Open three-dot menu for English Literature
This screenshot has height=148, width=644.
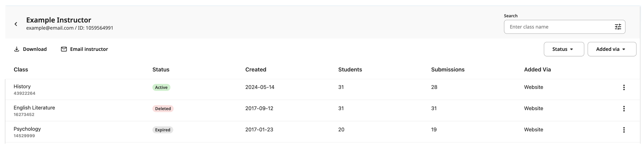(x=624, y=108)
